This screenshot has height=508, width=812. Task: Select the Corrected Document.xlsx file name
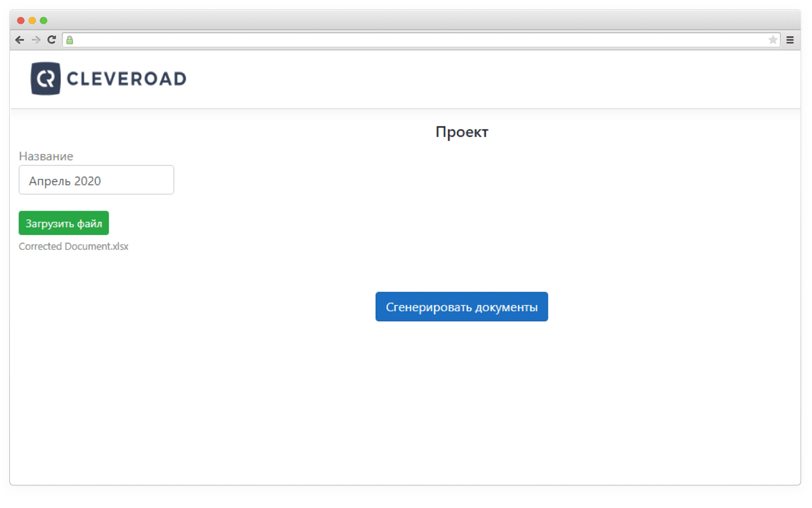tap(74, 246)
